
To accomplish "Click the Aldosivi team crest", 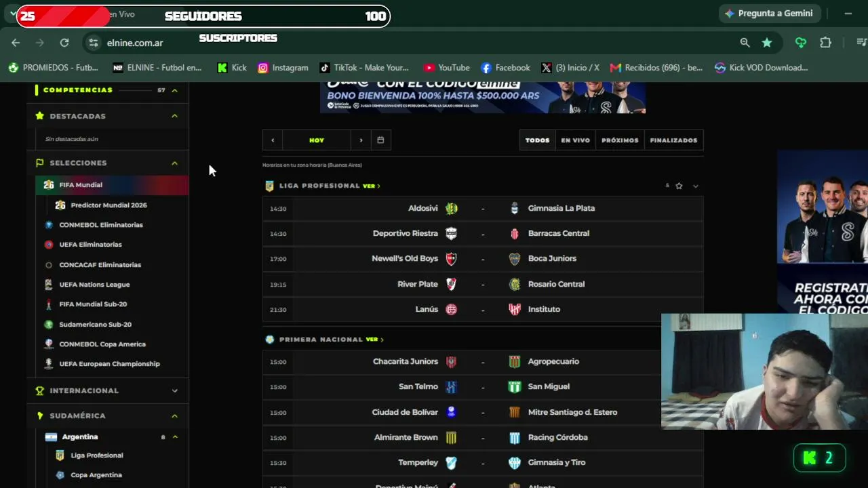I will coord(451,208).
